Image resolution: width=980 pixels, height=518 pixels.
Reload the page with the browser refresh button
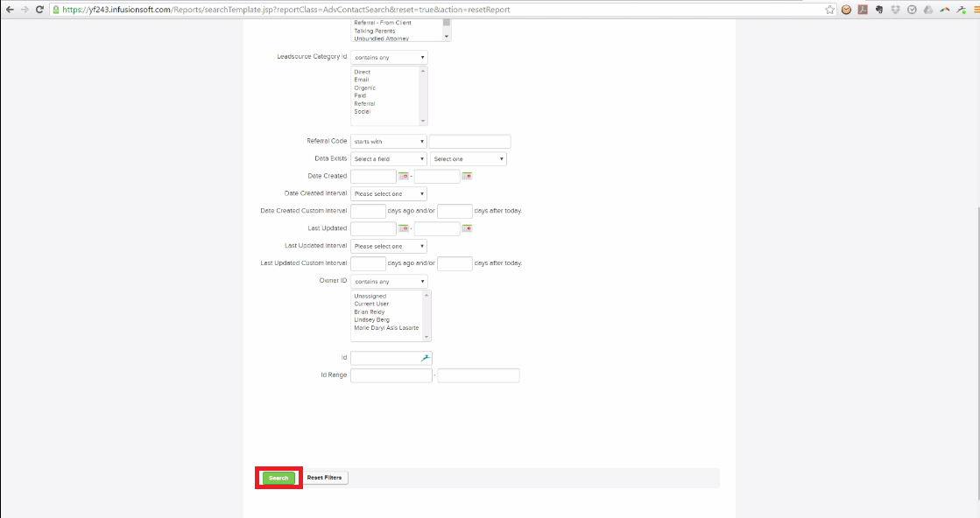(x=39, y=10)
